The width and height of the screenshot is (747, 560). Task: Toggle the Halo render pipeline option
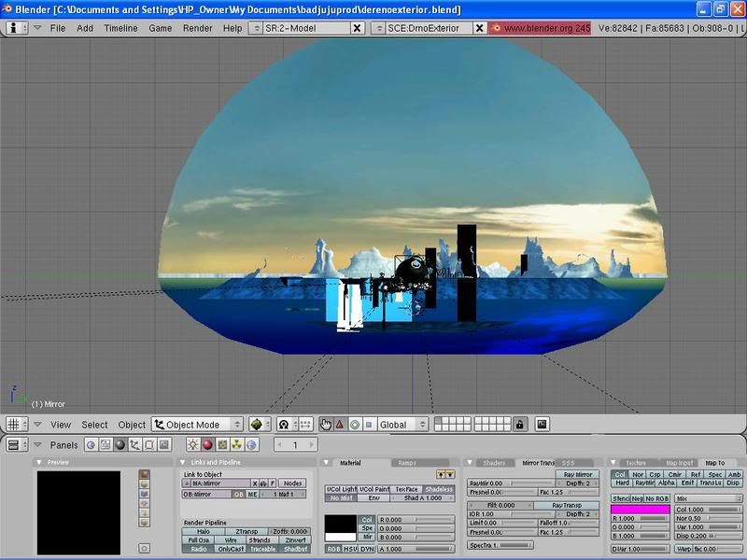(204, 531)
